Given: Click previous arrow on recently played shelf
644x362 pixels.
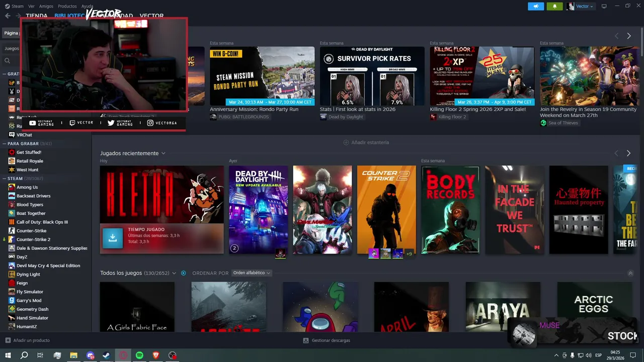Looking at the screenshot, I should tap(616, 153).
